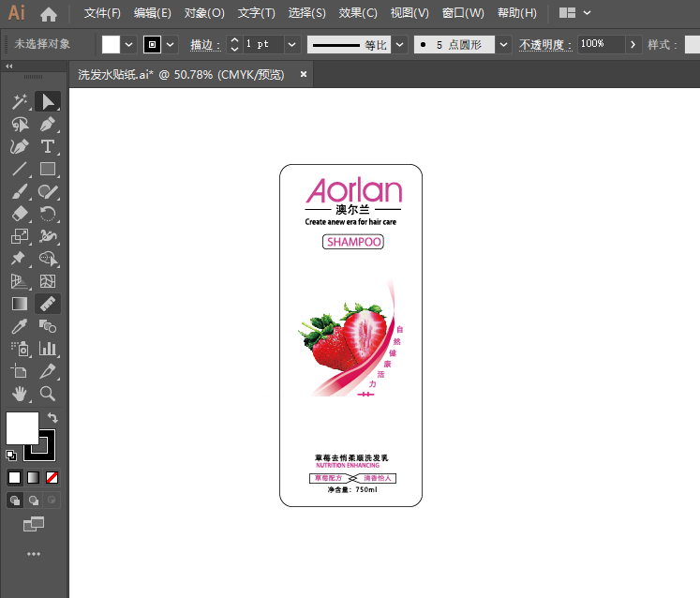700x598 pixels.
Task: Select the Type tool
Action: pos(48,147)
